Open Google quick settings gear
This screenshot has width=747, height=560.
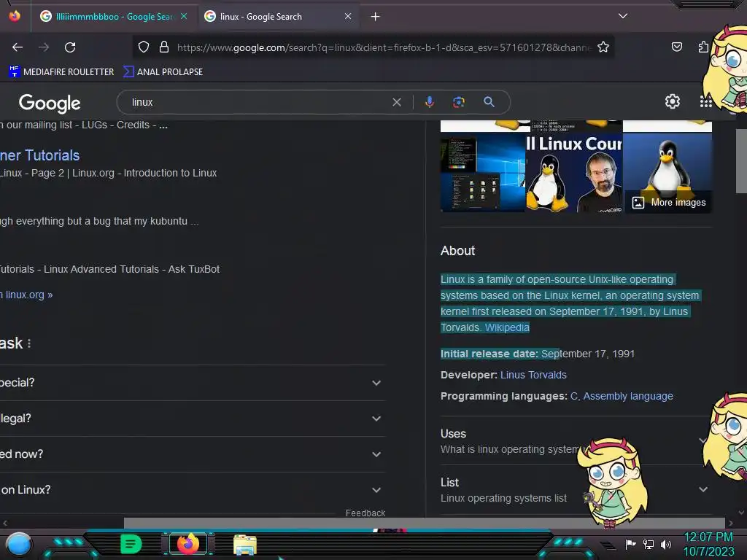(672, 101)
